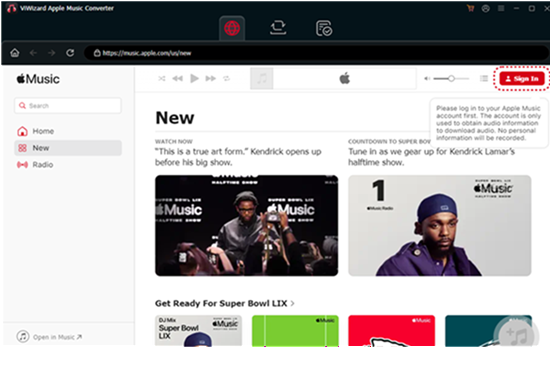This screenshot has width=550, height=376.
Task: Click the Apple Music logo in sidebar
Action: click(x=38, y=79)
